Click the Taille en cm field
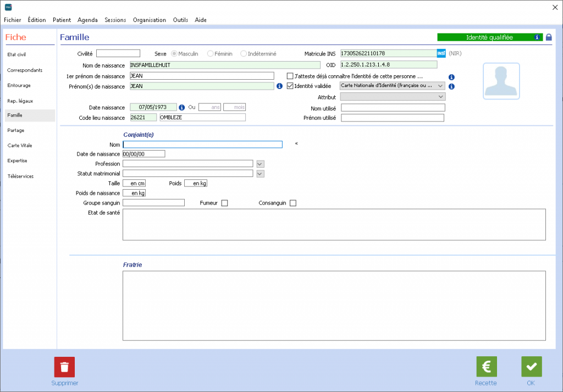Image resolution: width=563 pixels, height=392 pixels. click(134, 184)
